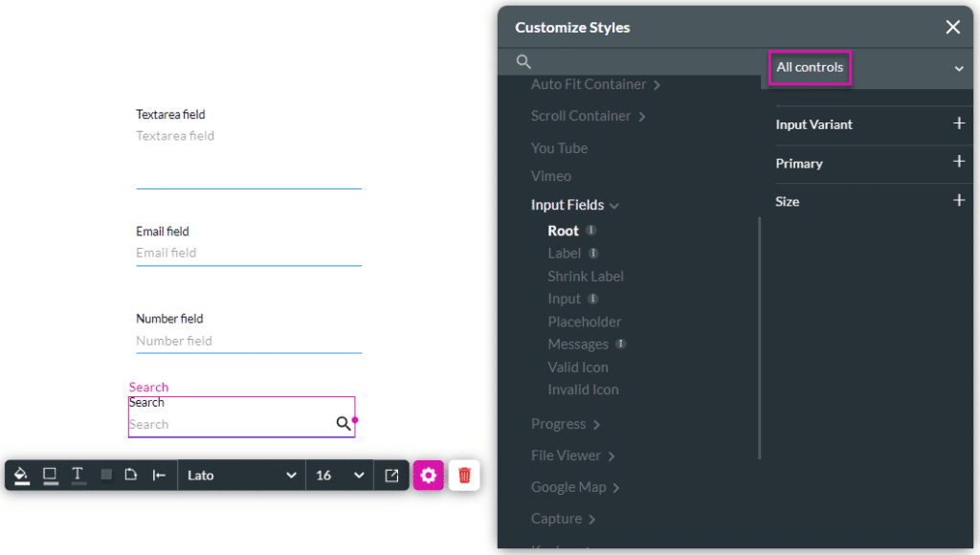Delete the element with the red trash icon
This screenshot has height=555, width=980.
(464, 476)
